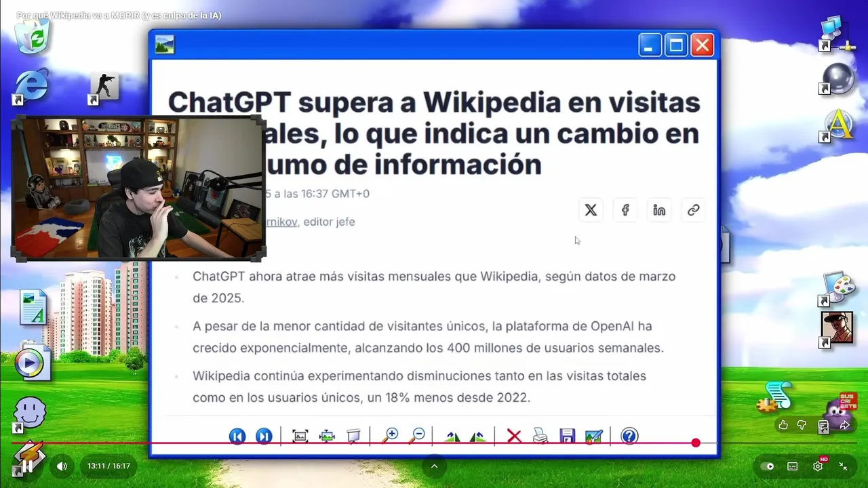Go to next image in viewer toolbar

click(264, 436)
